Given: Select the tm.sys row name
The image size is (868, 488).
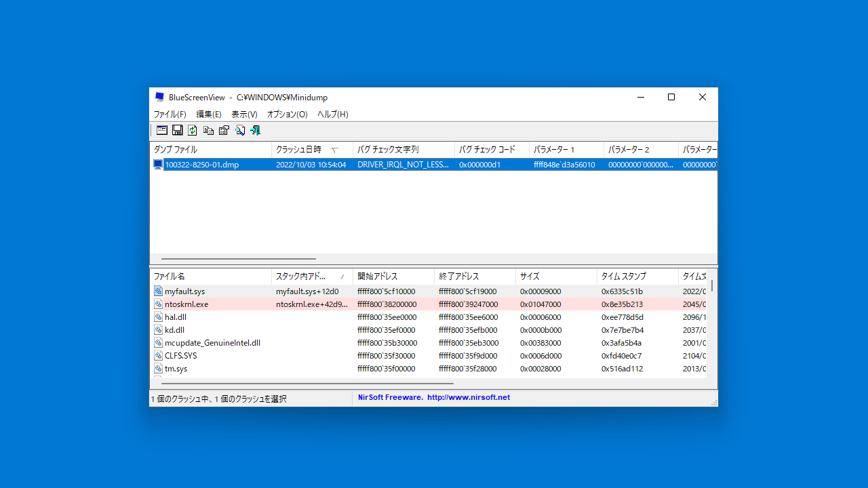Looking at the screenshot, I should coord(176,369).
